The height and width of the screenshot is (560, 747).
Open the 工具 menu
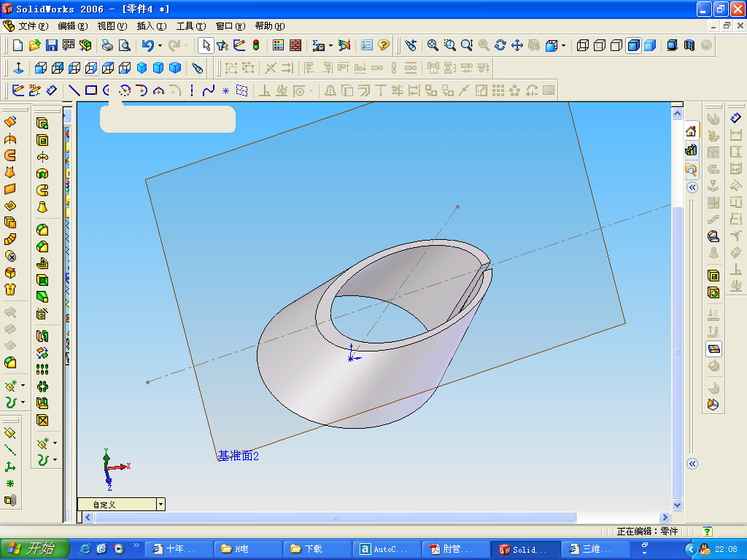pos(191,26)
